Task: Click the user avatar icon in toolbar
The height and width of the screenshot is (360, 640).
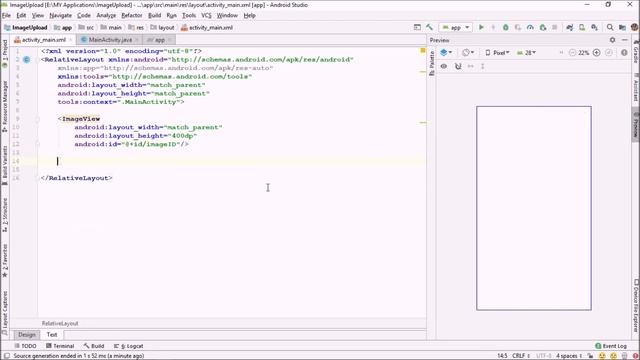Action: click(634, 27)
